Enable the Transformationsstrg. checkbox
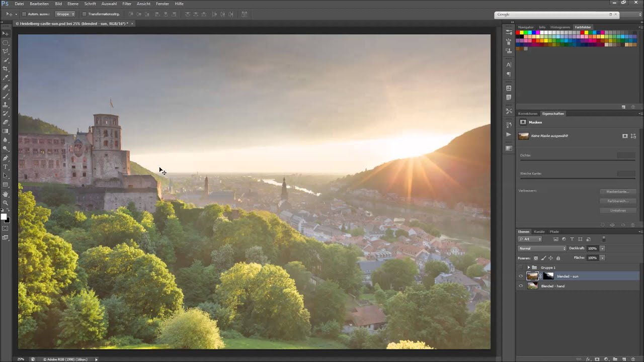The height and width of the screenshot is (362, 644). (84, 14)
